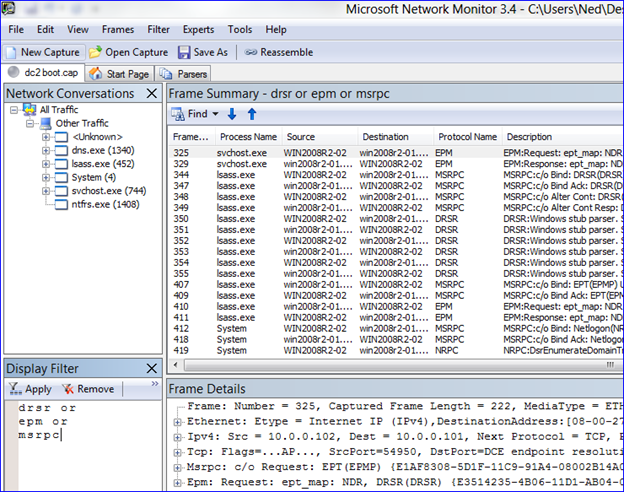Click the All Traffic network icon
The image size is (624, 492).
coord(29,109)
